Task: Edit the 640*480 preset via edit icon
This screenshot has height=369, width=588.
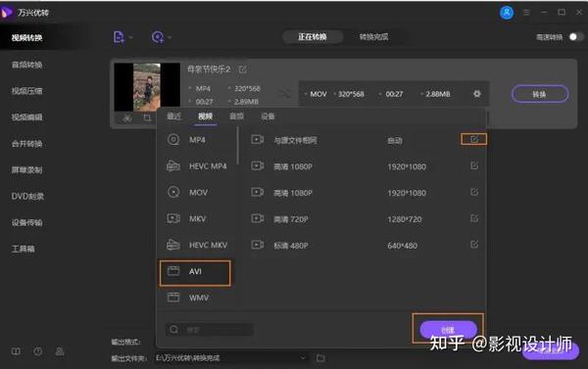Action: tap(474, 245)
